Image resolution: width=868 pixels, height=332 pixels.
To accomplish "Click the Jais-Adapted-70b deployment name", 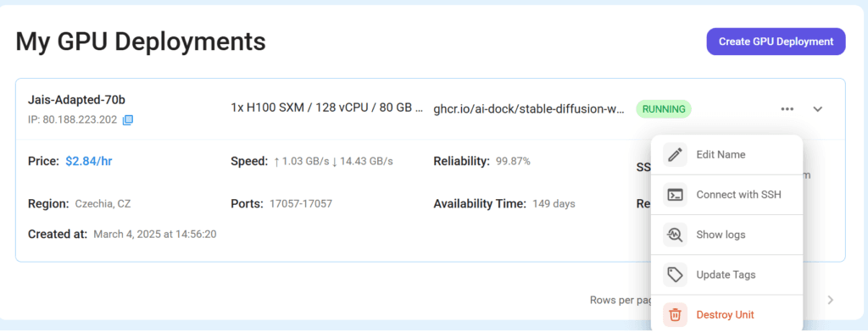I will pos(76,100).
